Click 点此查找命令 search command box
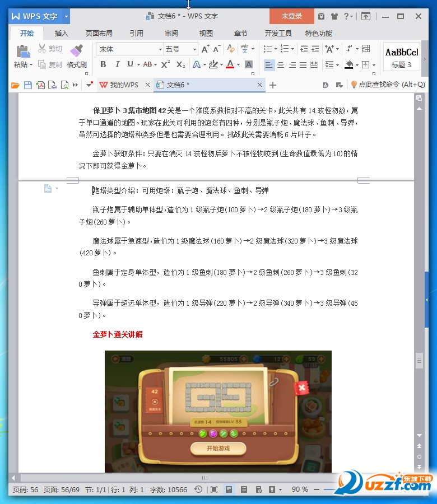This screenshot has height=504, width=437. (388, 85)
